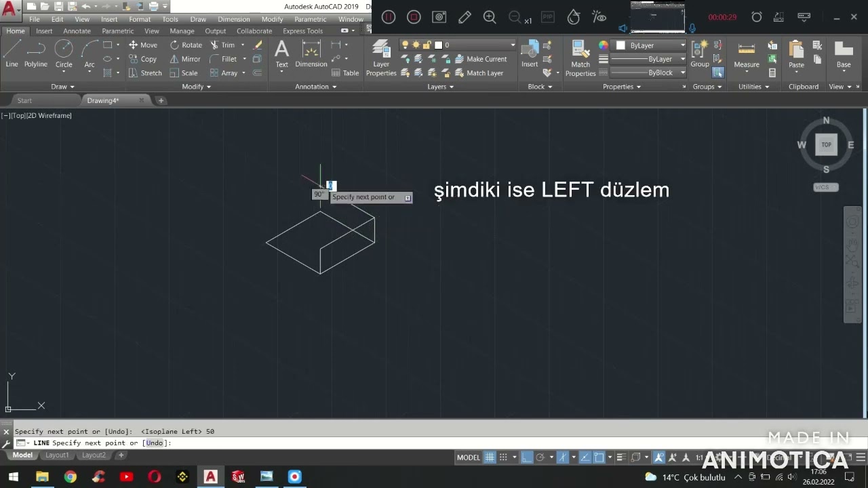This screenshot has height=488, width=868.
Task: Click the Trim tool
Action: 222,45
